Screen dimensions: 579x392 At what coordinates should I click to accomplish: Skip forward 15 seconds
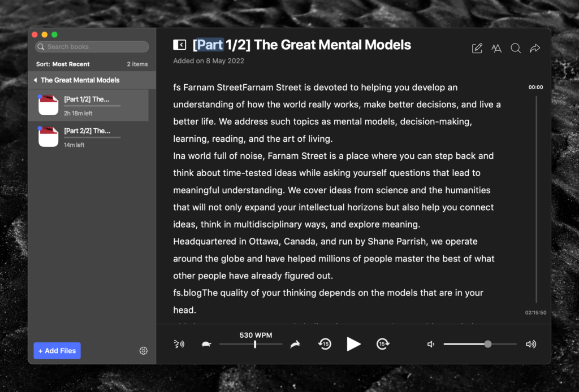click(x=383, y=344)
